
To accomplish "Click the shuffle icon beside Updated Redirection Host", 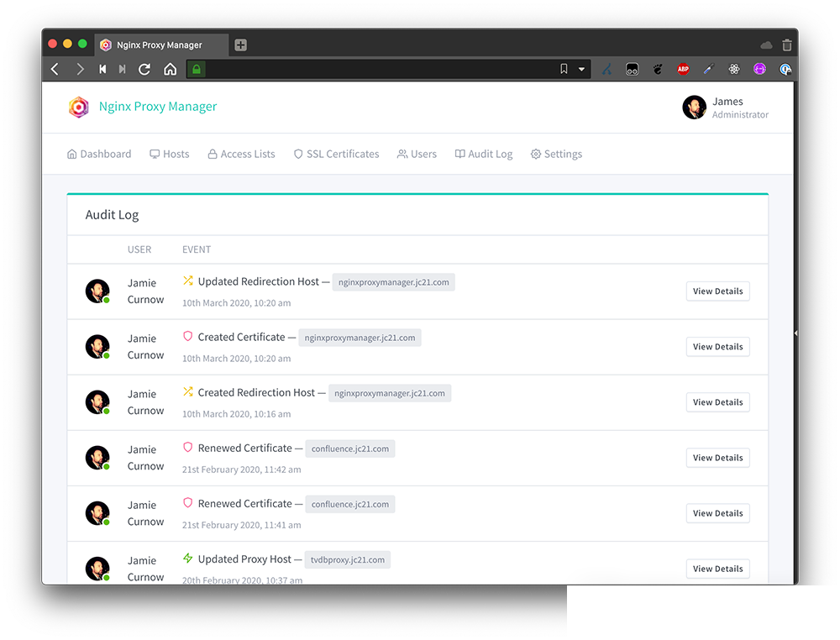I will click(x=187, y=281).
